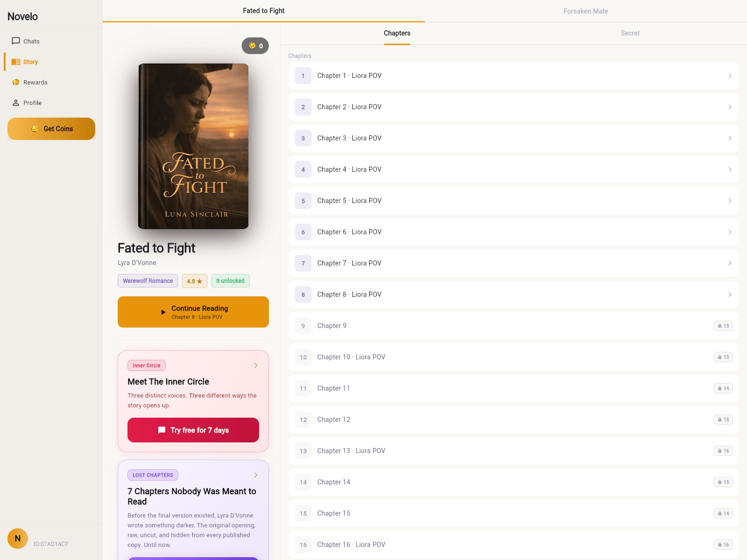Click the lock badge on Chapter 16
The height and width of the screenshot is (560, 747).
pos(723,545)
